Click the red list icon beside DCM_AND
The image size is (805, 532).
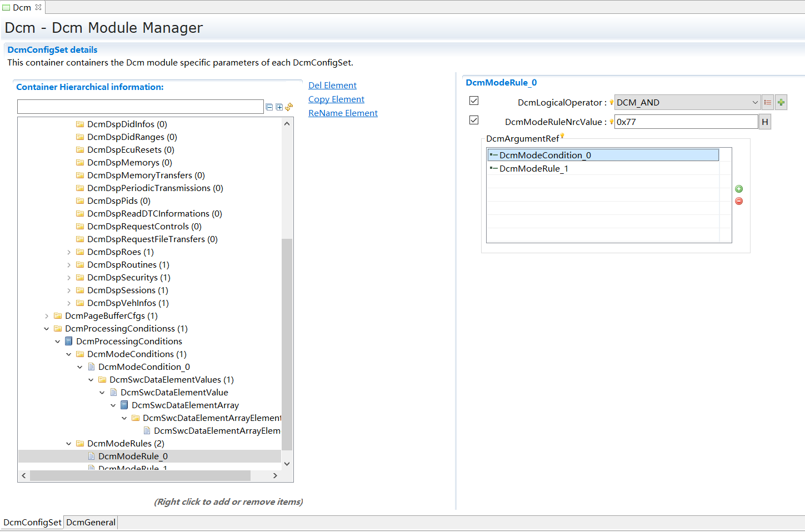point(768,102)
